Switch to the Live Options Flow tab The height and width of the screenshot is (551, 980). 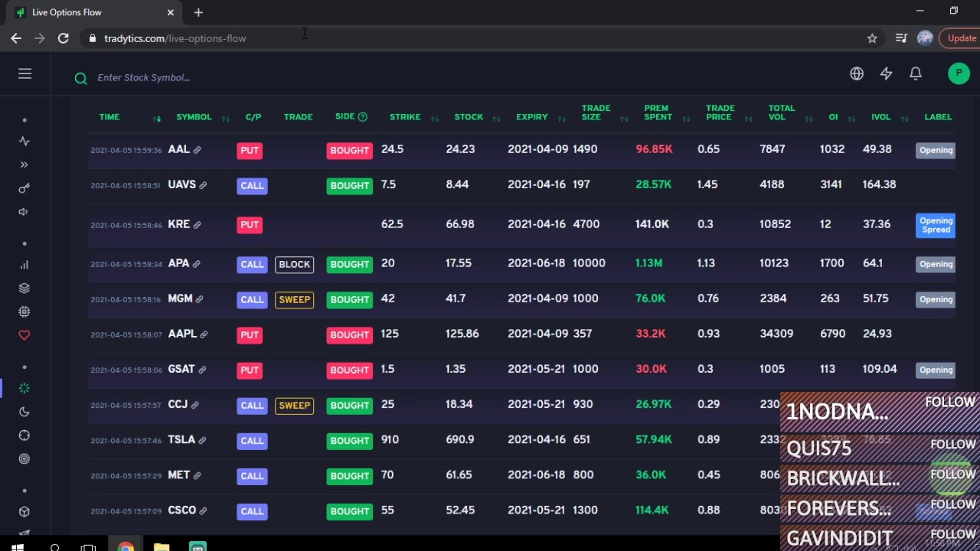point(94,12)
